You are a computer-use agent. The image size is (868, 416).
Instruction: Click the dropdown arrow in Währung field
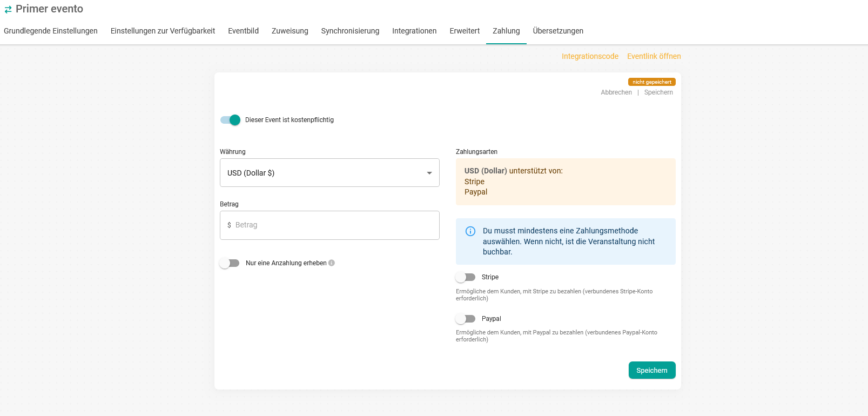coord(429,173)
